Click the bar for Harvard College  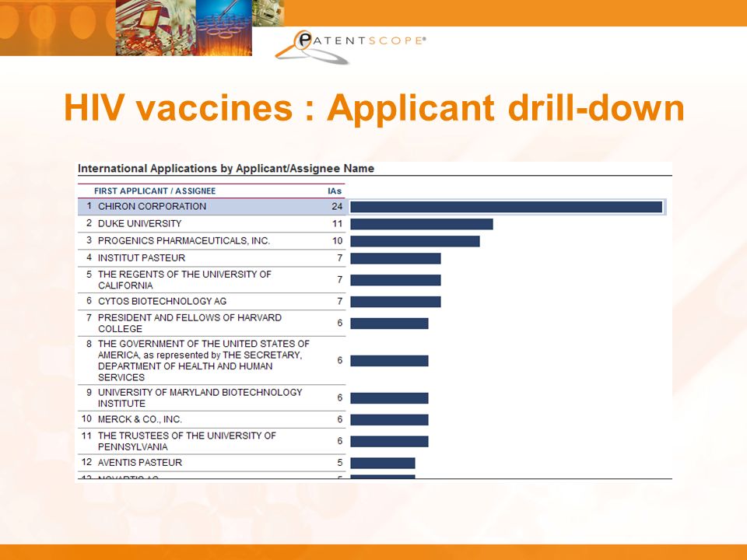[389, 324]
